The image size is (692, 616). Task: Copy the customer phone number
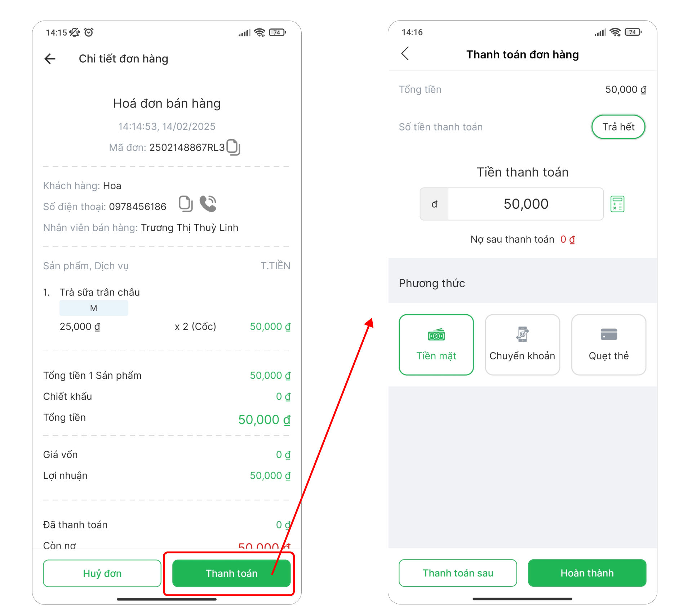[186, 204]
